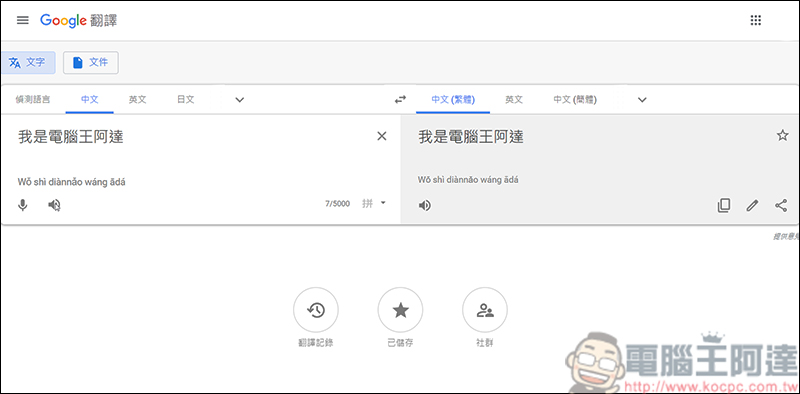Copy the translation to clipboard
Viewport: 800px width, 394px height.
(x=723, y=206)
